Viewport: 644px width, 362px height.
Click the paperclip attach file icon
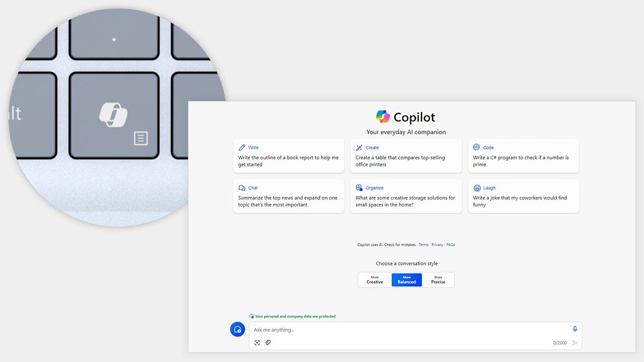click(x=268, y=343)
